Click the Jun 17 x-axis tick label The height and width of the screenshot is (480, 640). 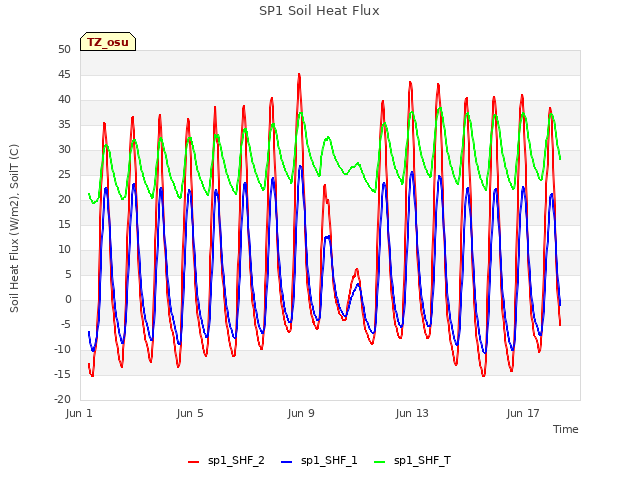click(523, 413)
